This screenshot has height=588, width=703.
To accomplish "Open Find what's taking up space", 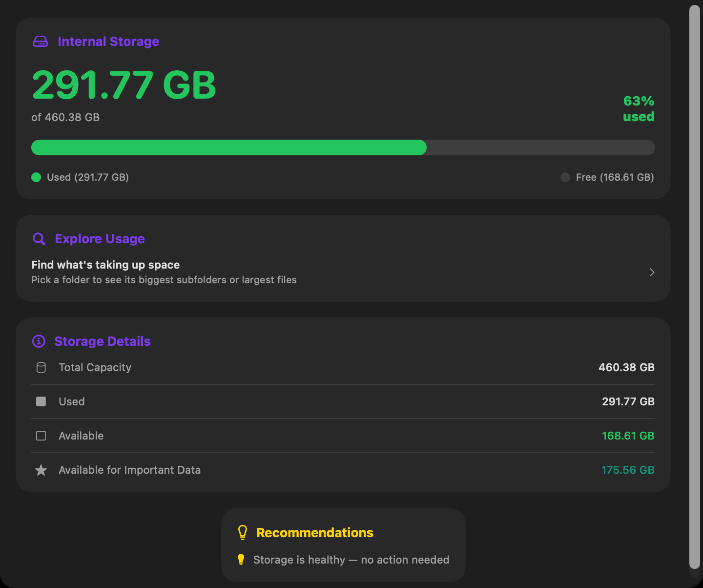I will click(343, 272).
